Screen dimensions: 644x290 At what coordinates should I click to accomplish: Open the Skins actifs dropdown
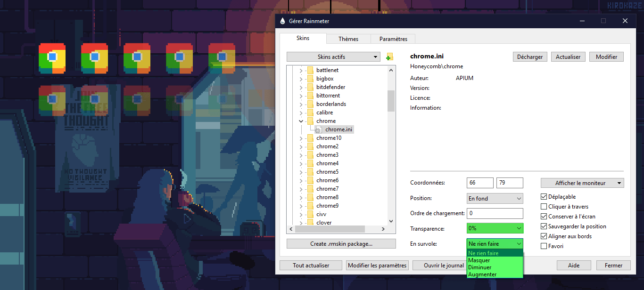(x=333, y=57)
